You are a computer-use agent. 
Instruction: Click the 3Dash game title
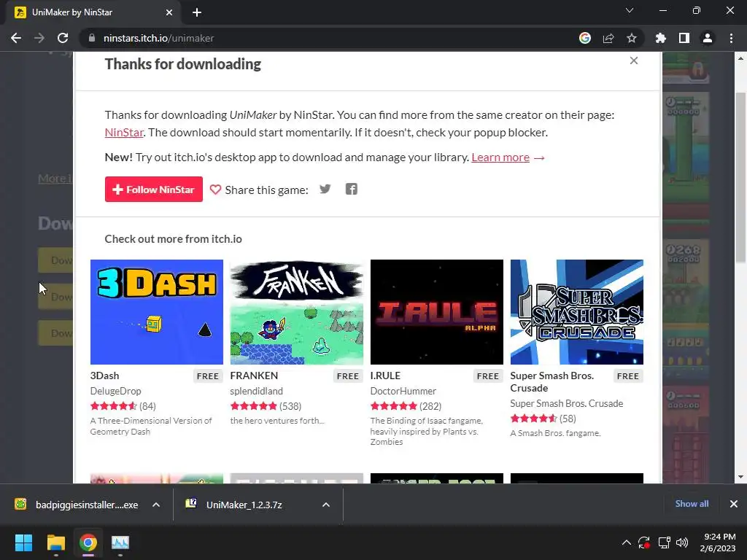(x=104, y=376)
